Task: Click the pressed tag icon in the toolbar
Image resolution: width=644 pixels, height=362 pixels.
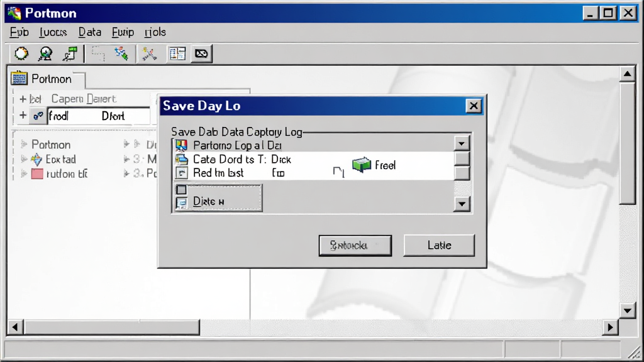Action: pos(201,53)
